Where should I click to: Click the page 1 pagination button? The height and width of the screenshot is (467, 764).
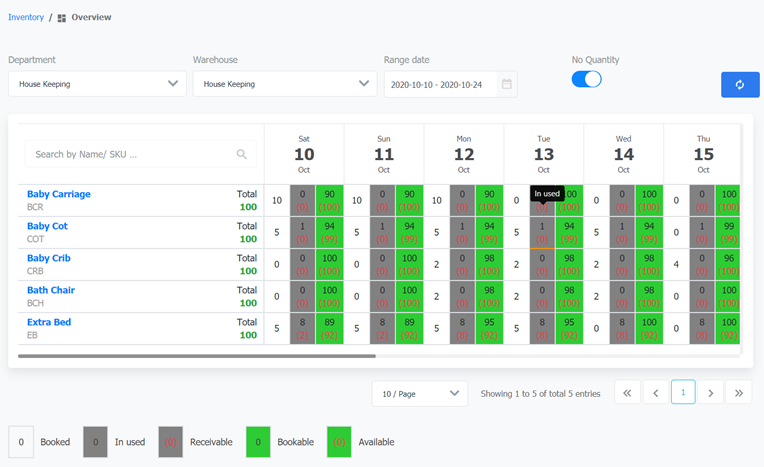(683, 393)
